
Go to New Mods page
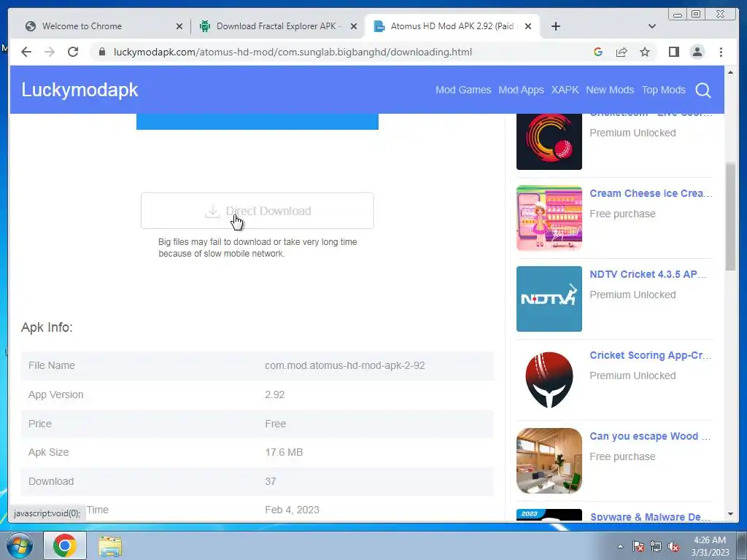[610, 90]
